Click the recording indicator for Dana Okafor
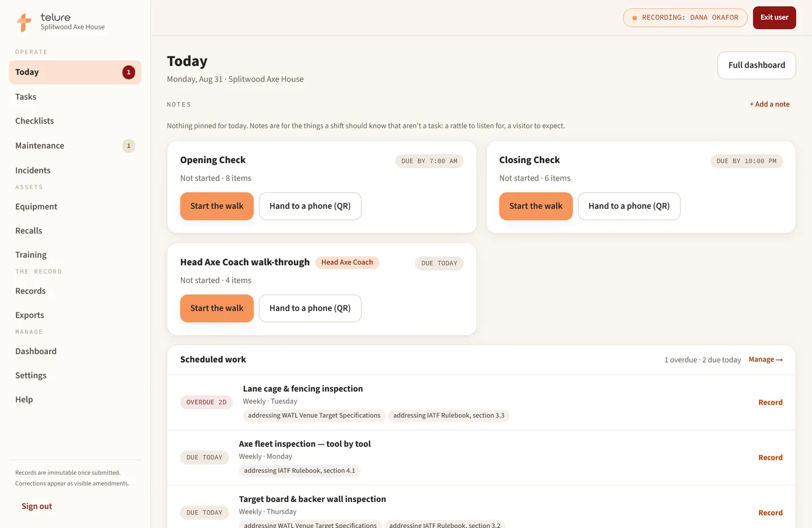Viewport: 812px width, 528px height. (x=685, y=17)
